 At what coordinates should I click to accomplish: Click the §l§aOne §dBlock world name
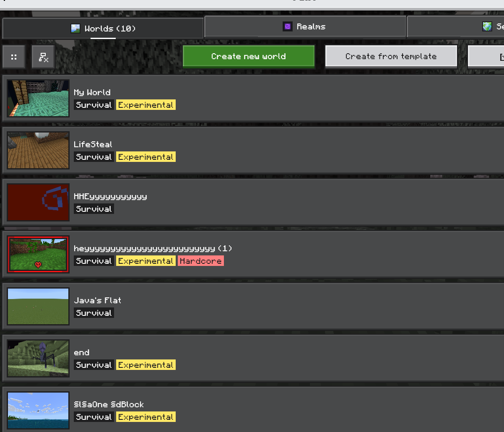point(109,404)
